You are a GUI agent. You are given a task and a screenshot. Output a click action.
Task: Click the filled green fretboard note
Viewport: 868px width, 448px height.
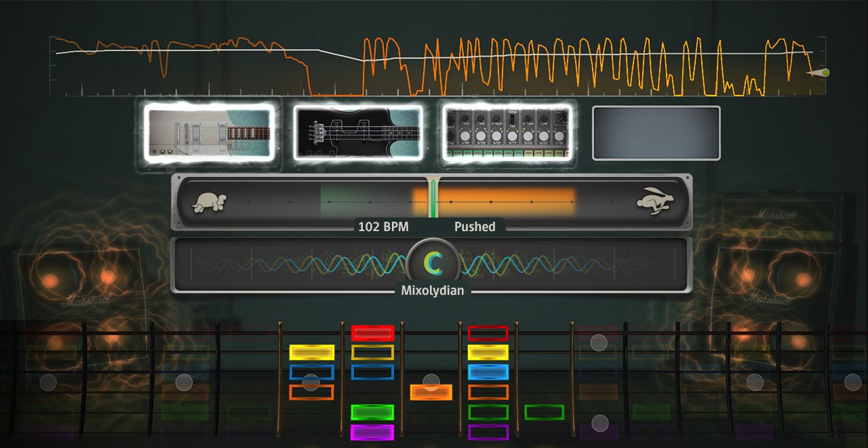(372, 412)
